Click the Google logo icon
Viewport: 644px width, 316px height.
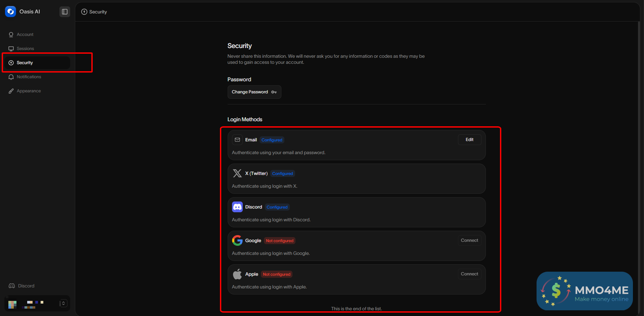click(x=237, y=240)
